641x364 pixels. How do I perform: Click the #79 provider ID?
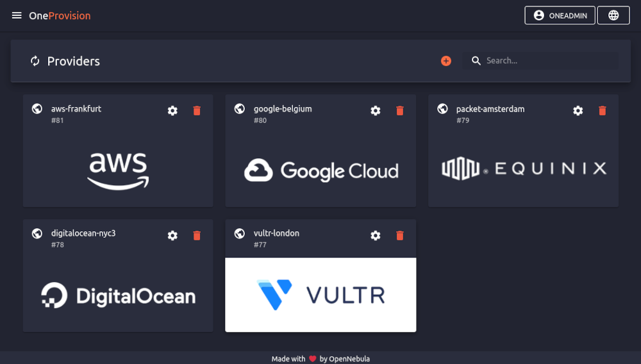pyautogui.click(x=463, y=120)
